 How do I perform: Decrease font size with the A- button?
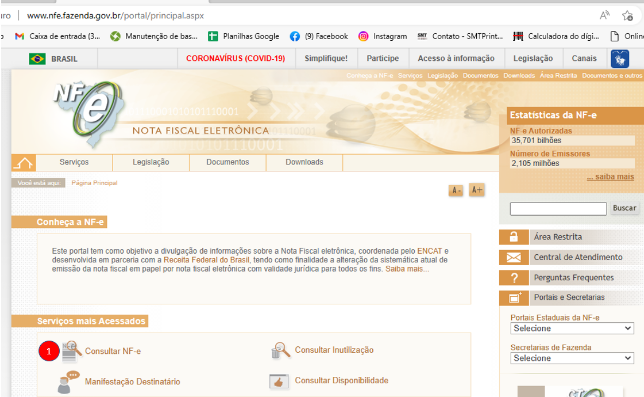tap(456, 190)
